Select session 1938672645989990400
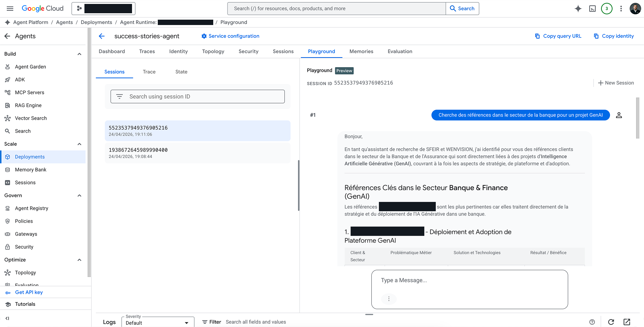Image resolution: width=644 pixels, height=327 pixels. pyautogui.click(x=197, y=153)
